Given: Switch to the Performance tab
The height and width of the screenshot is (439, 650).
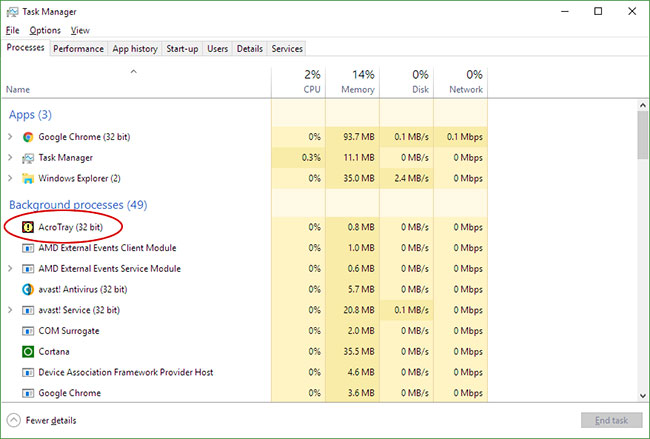Looking at the screenshot, I should tap(78, 49).
